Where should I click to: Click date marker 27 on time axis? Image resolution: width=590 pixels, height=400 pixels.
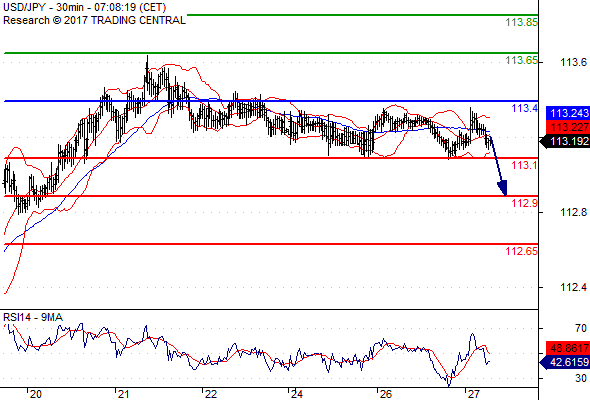point(473,394)
